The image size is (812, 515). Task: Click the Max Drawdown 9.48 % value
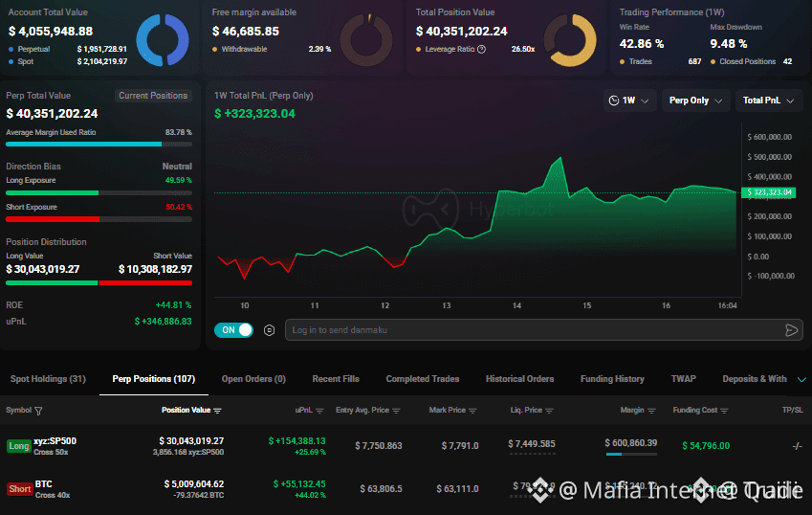point(729,44)
